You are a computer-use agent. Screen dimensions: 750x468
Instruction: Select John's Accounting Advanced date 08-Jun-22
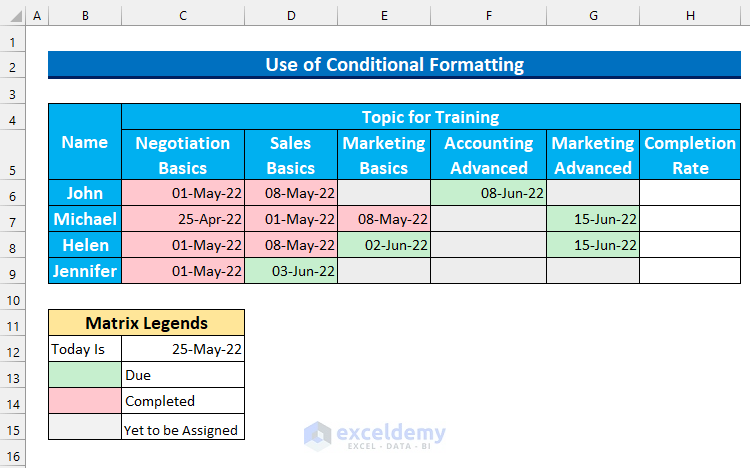[x=488, y=193]
